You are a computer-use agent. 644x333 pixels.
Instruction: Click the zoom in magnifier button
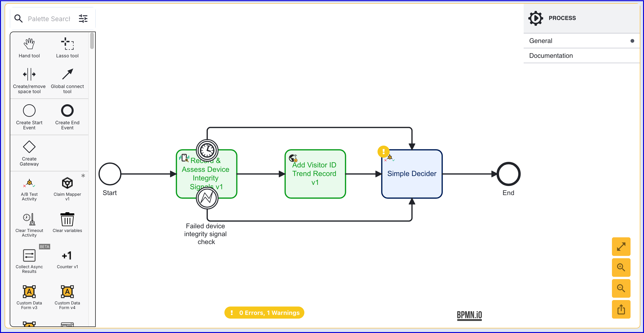(x=621, y=267)
